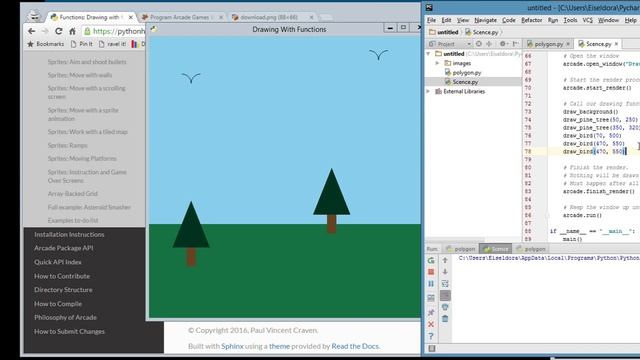The width and height of the screenshot is (640, 360).
Task: Click the collapse all icon in Project panel
Action: click(x=489, y=44)
